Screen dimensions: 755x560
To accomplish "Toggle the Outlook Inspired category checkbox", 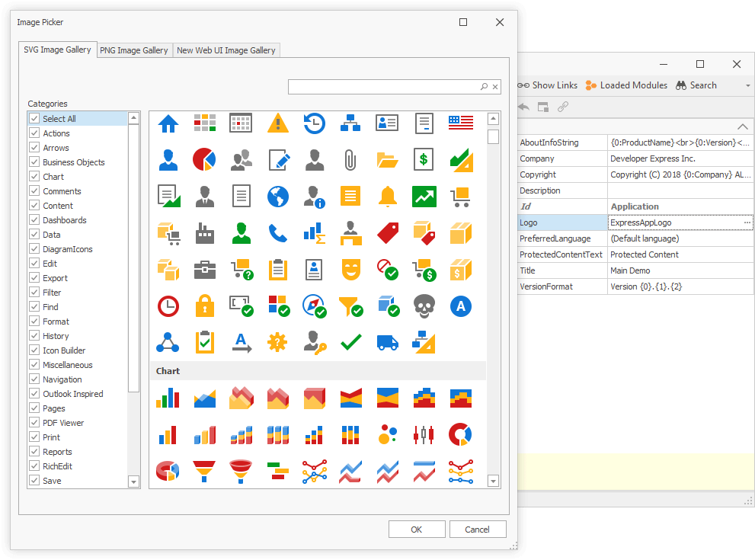I will coord(34,394).
